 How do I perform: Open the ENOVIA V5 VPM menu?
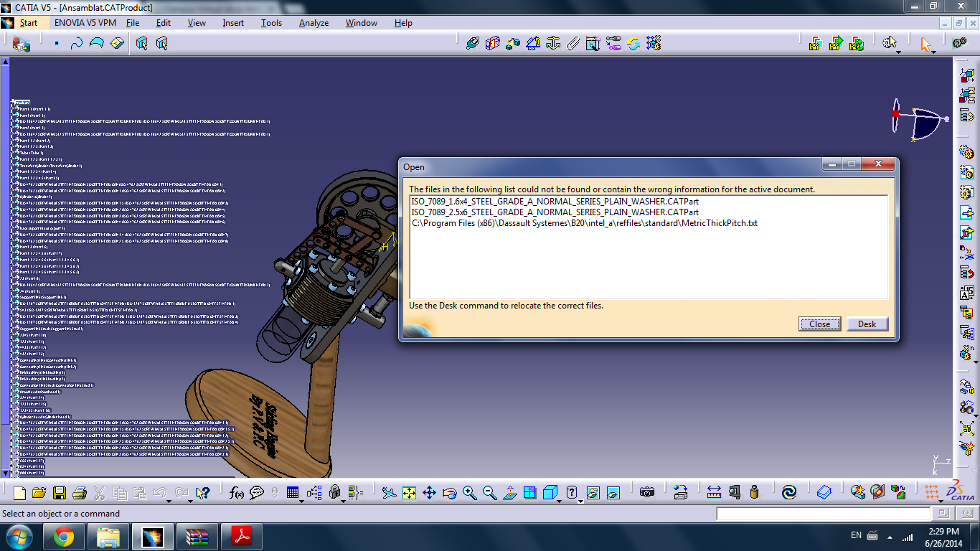coord(85,23)
